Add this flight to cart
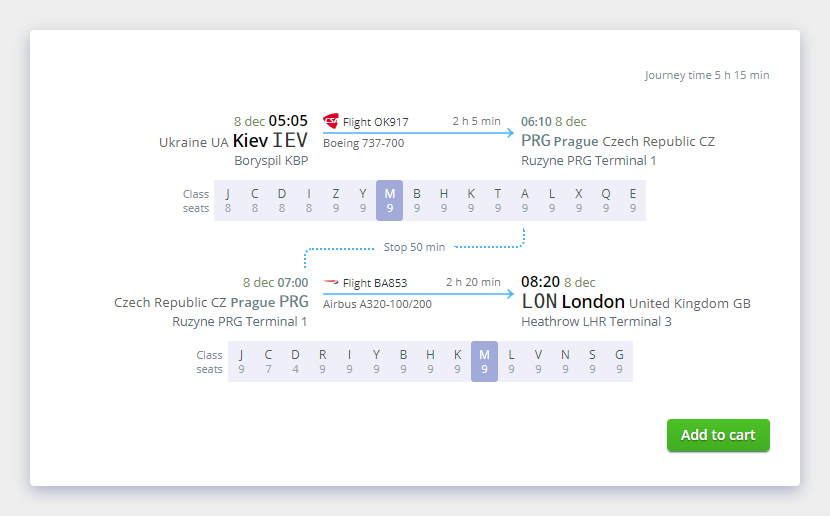Image resolution: width=830 pixels, height=516 pixels. point(718,435)
